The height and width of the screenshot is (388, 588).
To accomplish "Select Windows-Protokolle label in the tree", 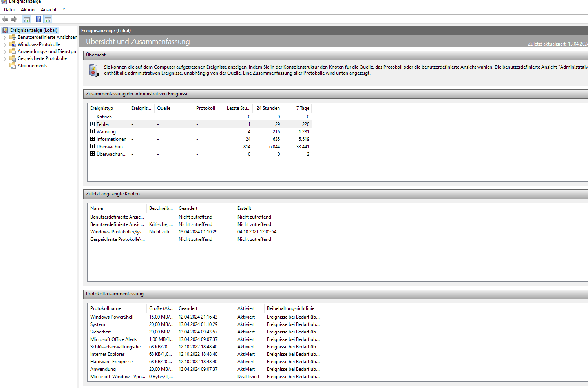I will (39, 44).
